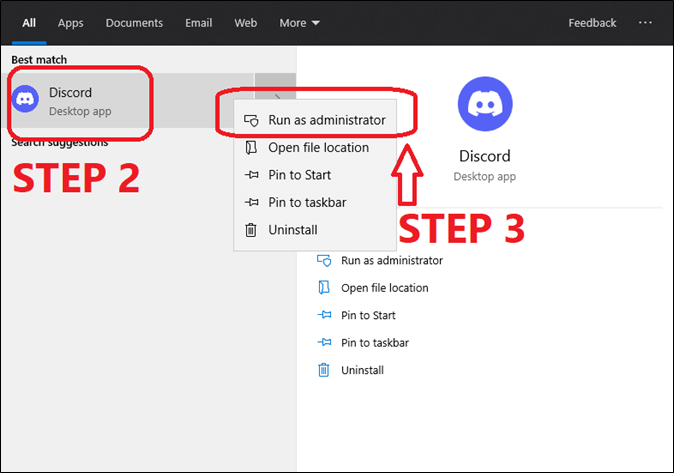Viewport: 674px width, 473px height.
Task: Choose Uninstall in context menu
Action: [x=315, y=230]
